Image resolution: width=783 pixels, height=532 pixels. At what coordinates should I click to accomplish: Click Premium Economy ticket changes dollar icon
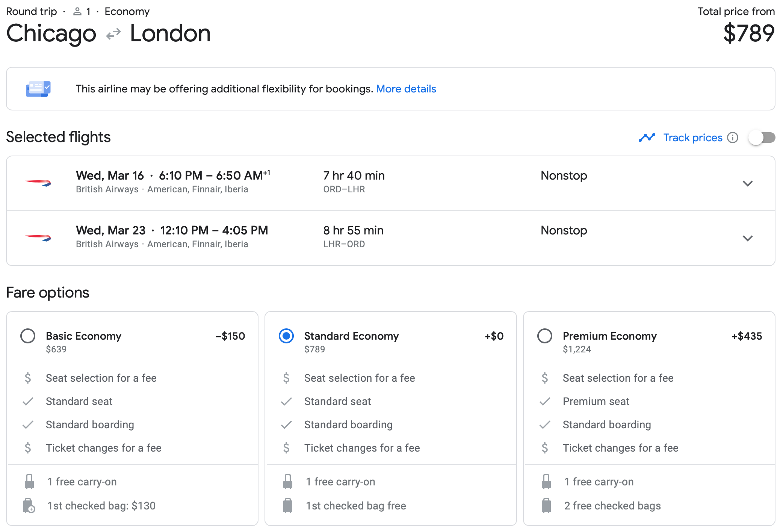(x=545, y=448)
